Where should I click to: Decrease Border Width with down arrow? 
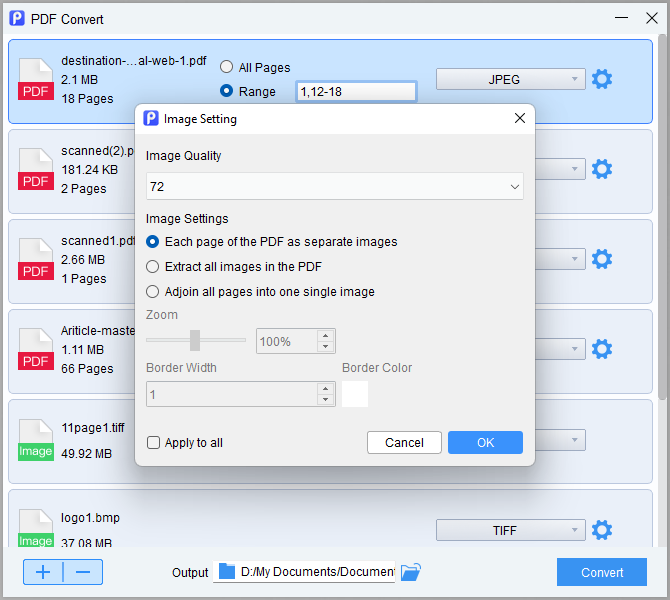pyautogui.click(x=326, y=400)
